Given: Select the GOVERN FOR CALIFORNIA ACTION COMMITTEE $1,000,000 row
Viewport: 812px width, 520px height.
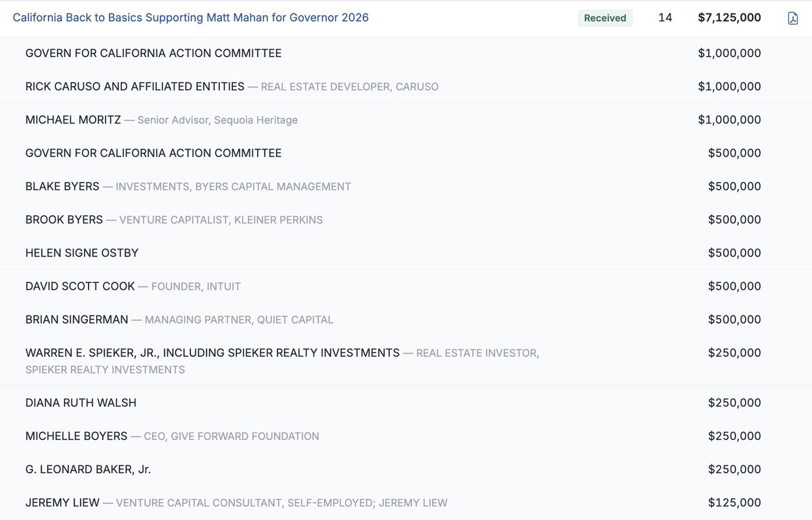Looking at the screenshot, I should (x=406, y=53).
